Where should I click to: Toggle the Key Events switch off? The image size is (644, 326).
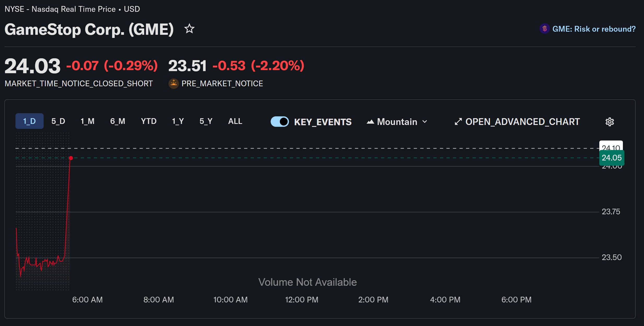[280, 122]
